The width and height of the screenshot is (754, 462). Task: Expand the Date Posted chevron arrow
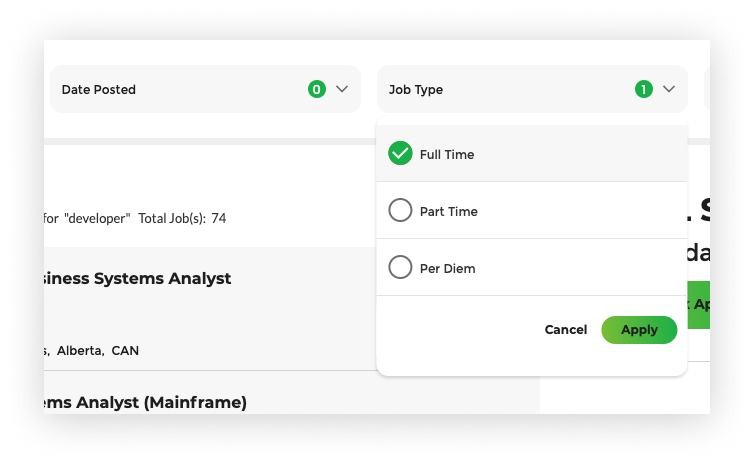(342, 89)
